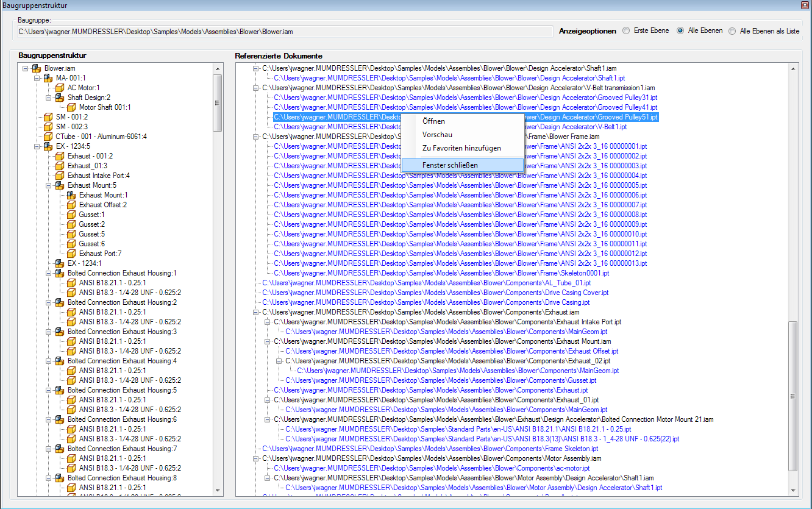Click the Exhaust - 001:2 part icon

pyautogui.click(x=60, y=156)
